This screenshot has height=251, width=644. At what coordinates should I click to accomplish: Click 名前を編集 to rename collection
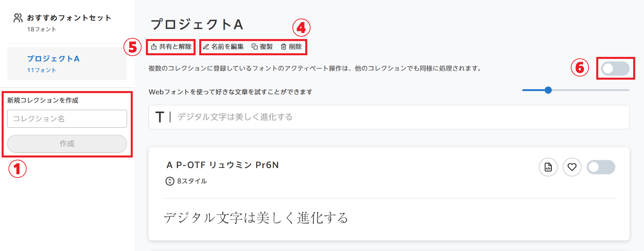click(x=223, y=47)
